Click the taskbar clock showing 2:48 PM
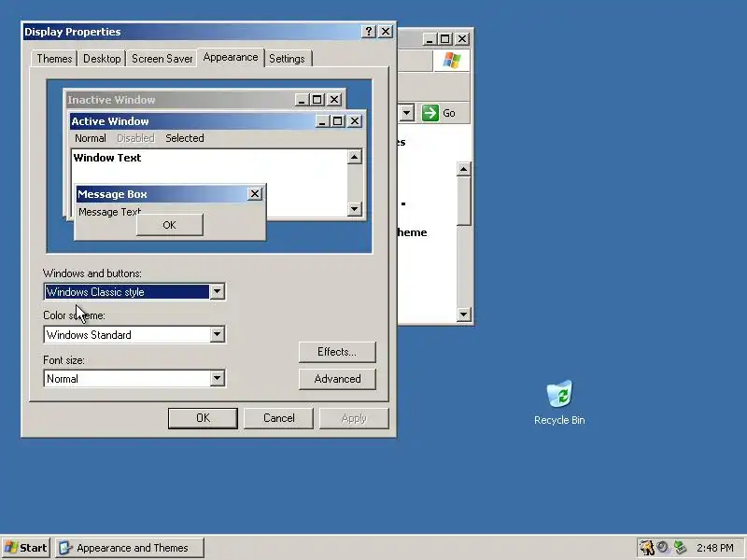This screenshot has height=560, width=747. tap(714, 548)
